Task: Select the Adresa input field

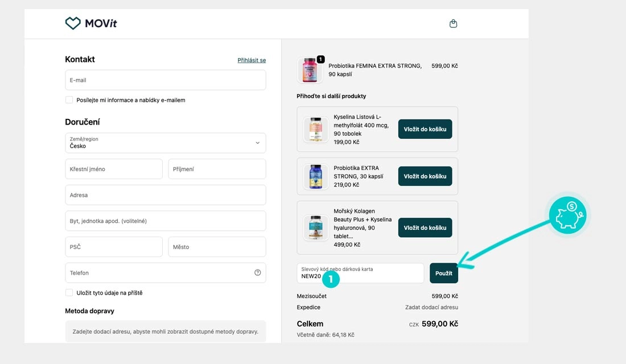Action: (165, 195)
